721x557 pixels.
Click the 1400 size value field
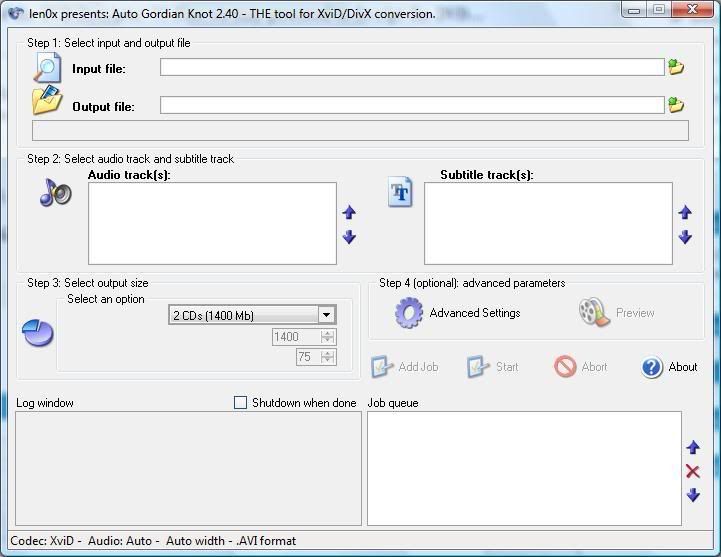pos(297,337)
